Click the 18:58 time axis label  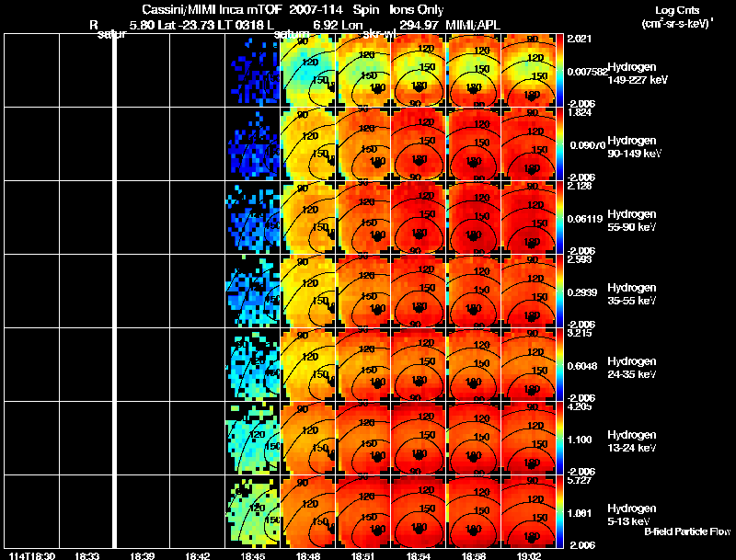474,556
